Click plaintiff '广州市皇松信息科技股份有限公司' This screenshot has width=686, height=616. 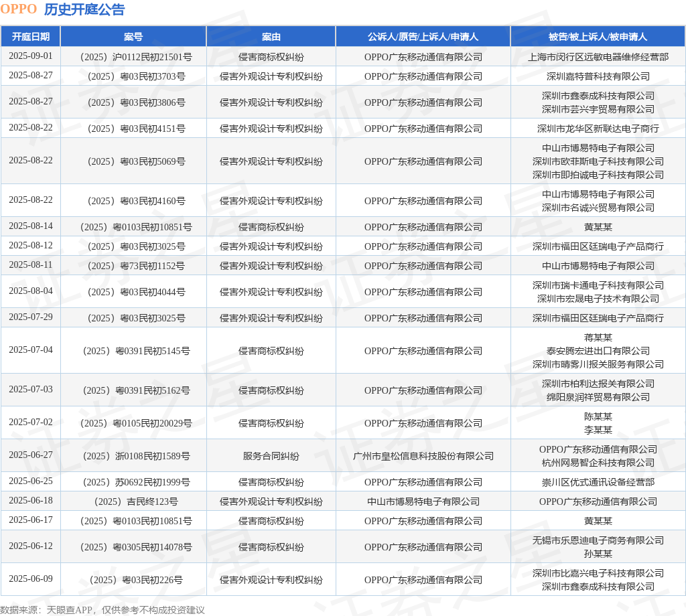pyautogui.click(x=423, y=455)
